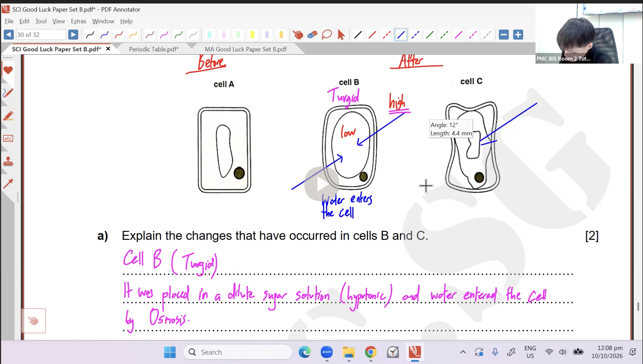Select the blue solid line tool

[x=401, y=35]
